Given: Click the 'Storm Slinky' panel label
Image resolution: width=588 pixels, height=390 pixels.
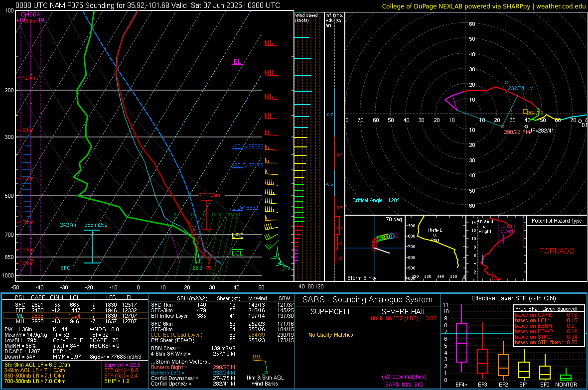Looking at the screenshot, I should [x=361, y=278].
